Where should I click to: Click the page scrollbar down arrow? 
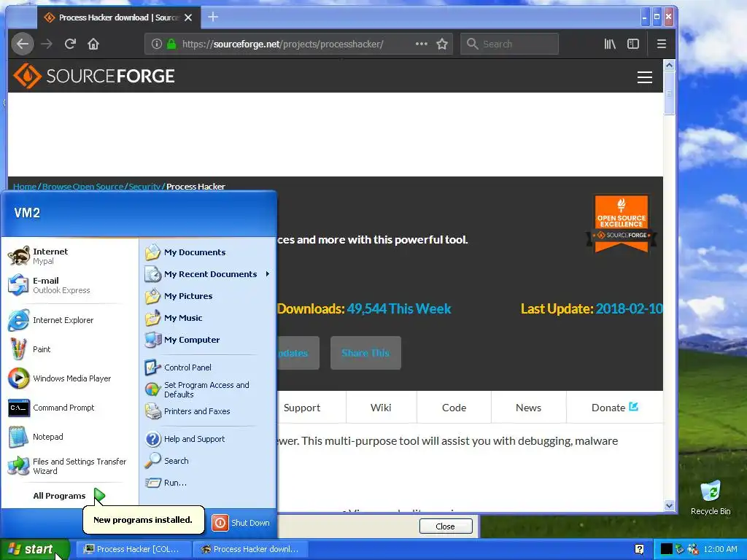pyautogui.click(x=670, y=506)
